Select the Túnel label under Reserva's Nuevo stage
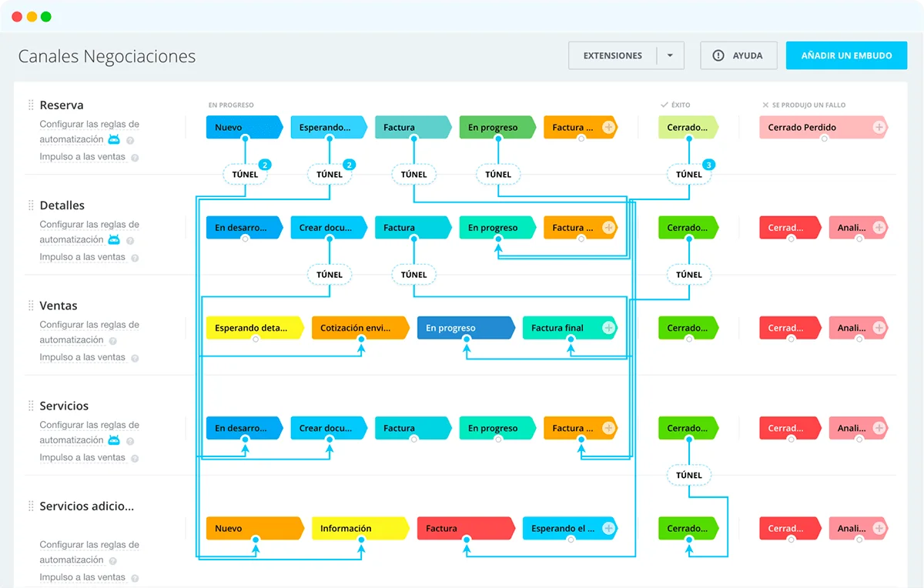Image resolution: width=924 pixels, height=588 pixels. (245, 175)
